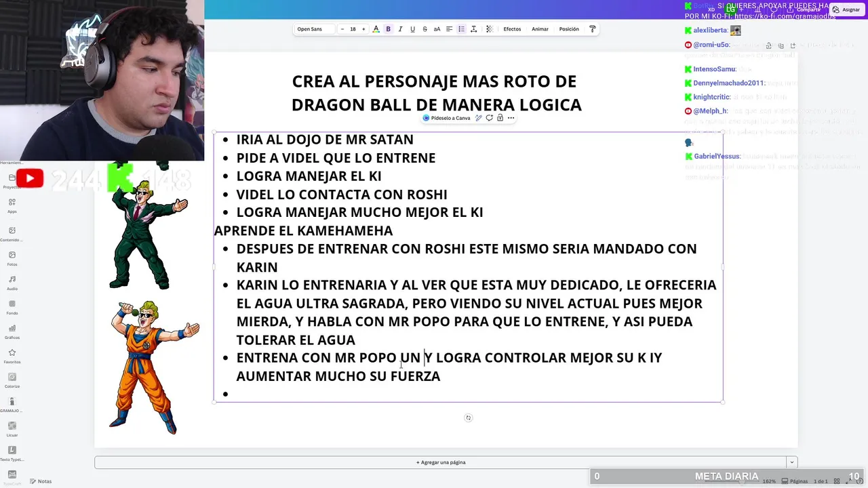Click Pídeselo a Canva assistant button
The width and height of the screenshot is (868, 488).
click(446, 118)
